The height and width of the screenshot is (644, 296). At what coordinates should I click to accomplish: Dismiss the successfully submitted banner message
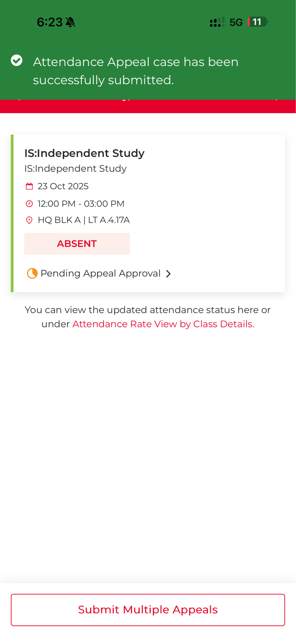click(136, 71)
